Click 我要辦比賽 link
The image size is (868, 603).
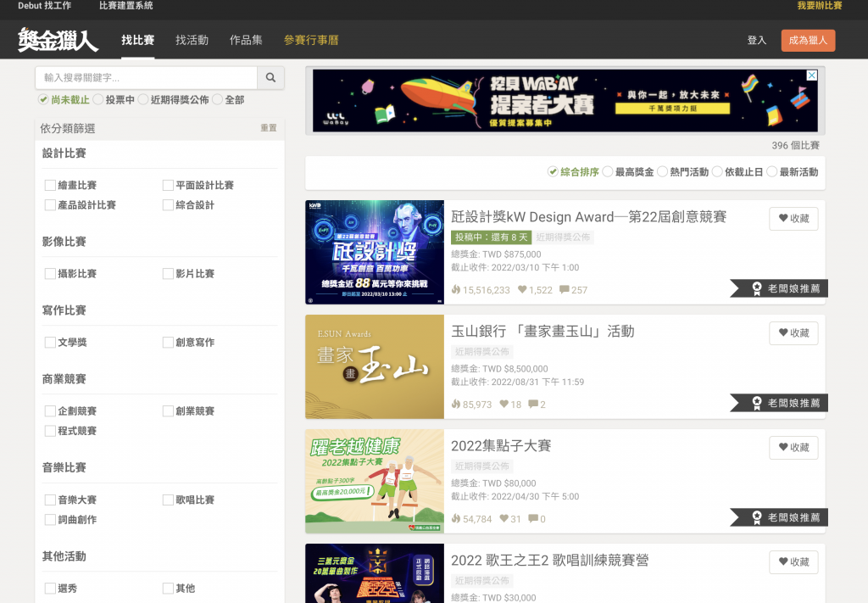point(820,6)
